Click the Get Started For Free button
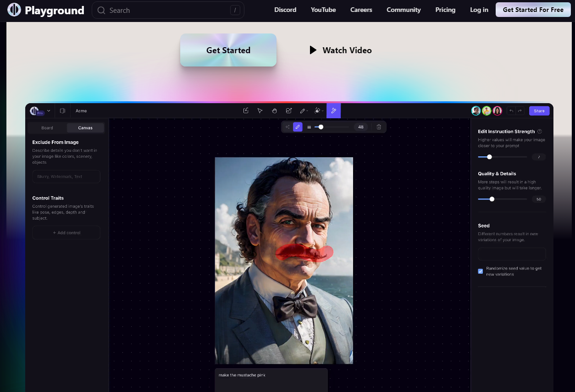Viewport: 575px width, 392px height. pyautogui.click(x=533, y=10)
